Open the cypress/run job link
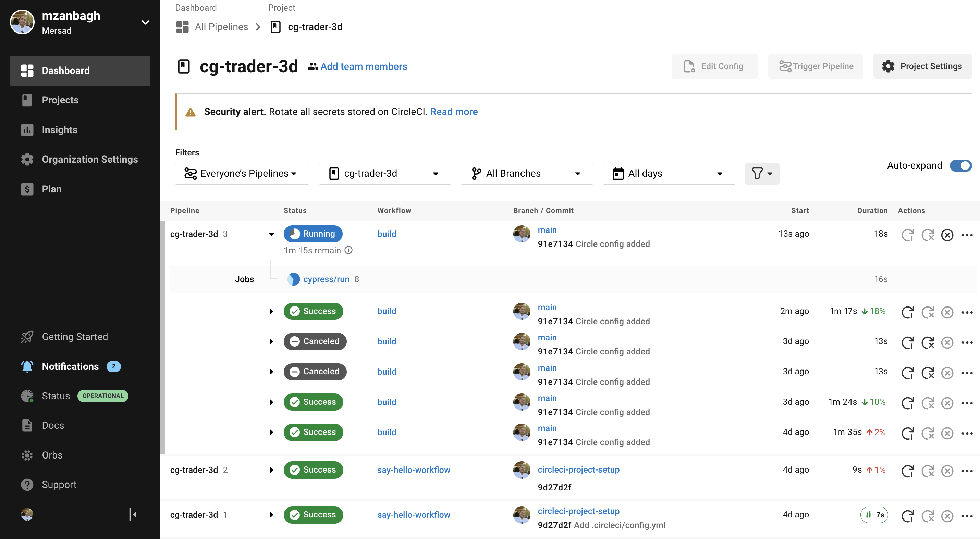Viewport: 980px width, 539px height. 326,279
